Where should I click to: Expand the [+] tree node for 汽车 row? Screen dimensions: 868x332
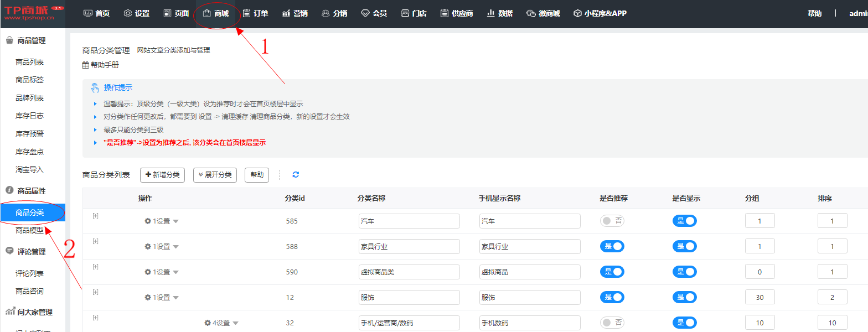click(95, 216)
